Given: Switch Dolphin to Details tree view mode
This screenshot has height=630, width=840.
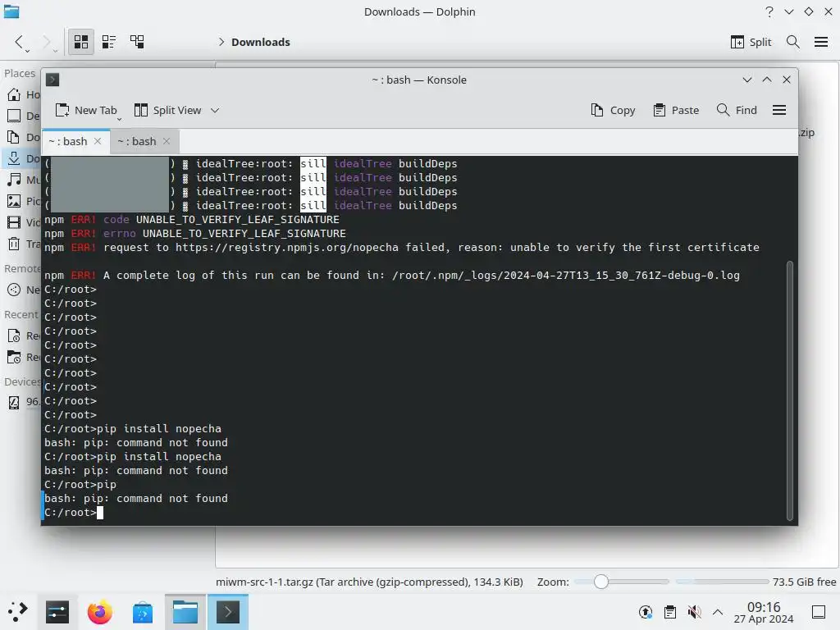Looking at the screenshot, I should pyautogui.click(x=137, y=42).
